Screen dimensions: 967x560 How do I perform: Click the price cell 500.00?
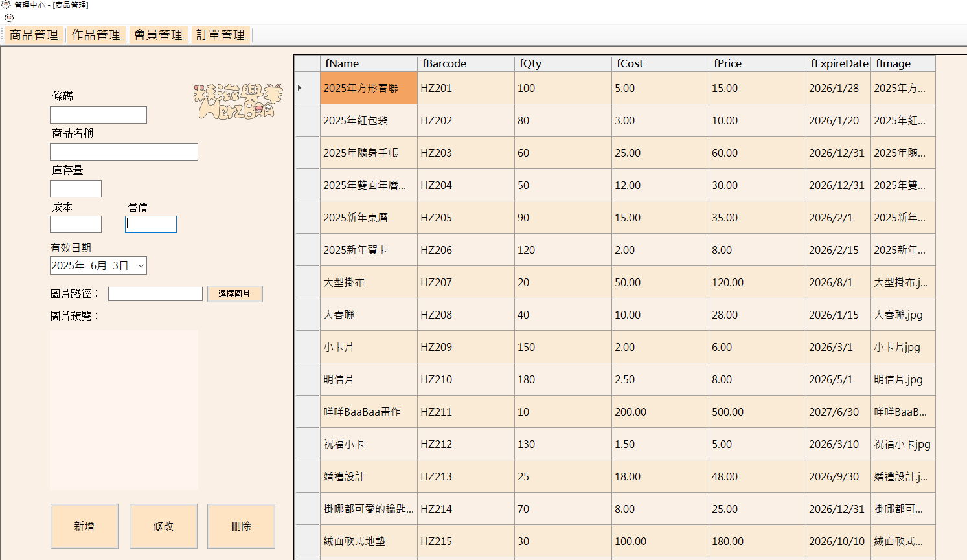pyautogui.click(x=758, y=412)
